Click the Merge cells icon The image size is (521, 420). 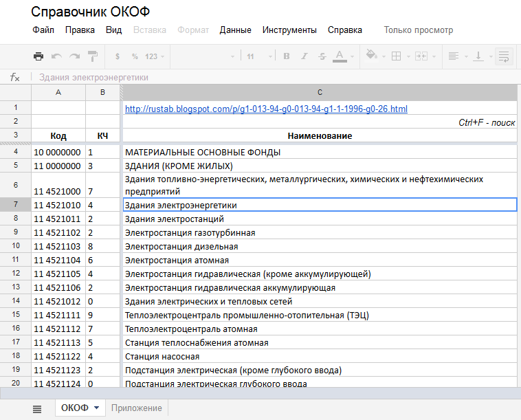tap(421, 56)
